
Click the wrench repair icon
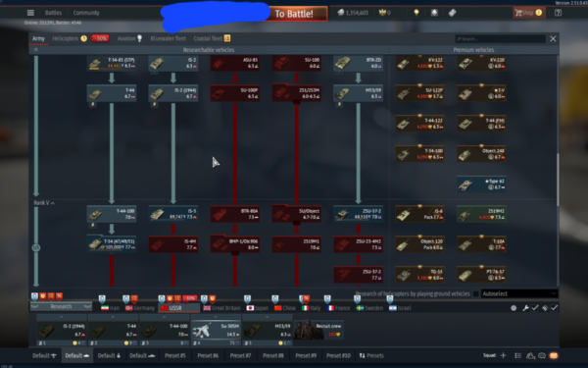pos(525,308)
